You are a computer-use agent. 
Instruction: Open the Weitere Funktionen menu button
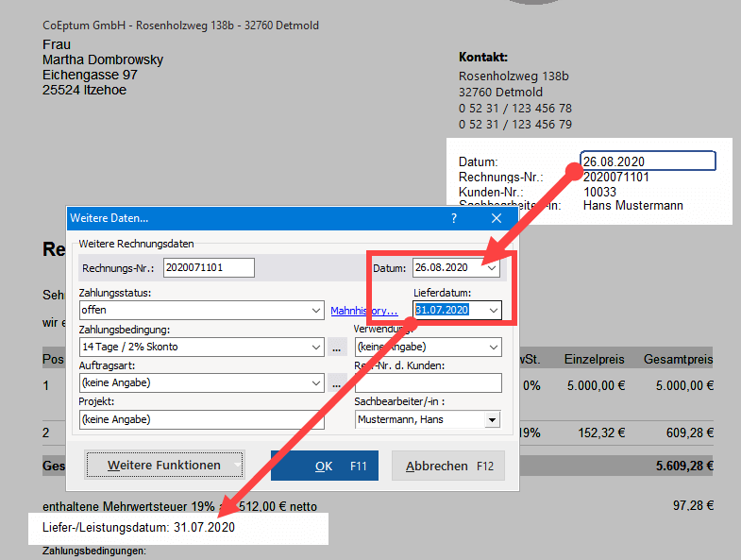tap(164, 466)
